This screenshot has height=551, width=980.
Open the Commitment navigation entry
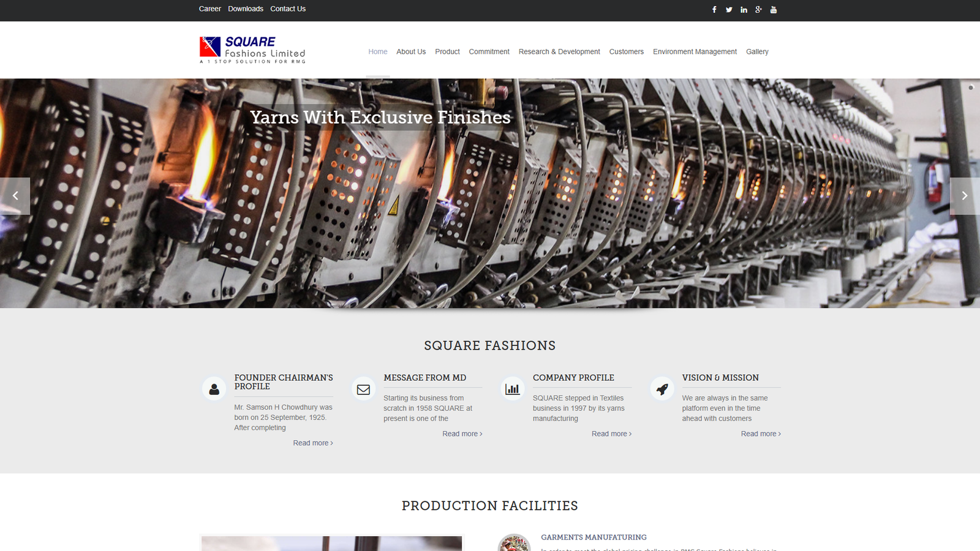click(489, 51)
